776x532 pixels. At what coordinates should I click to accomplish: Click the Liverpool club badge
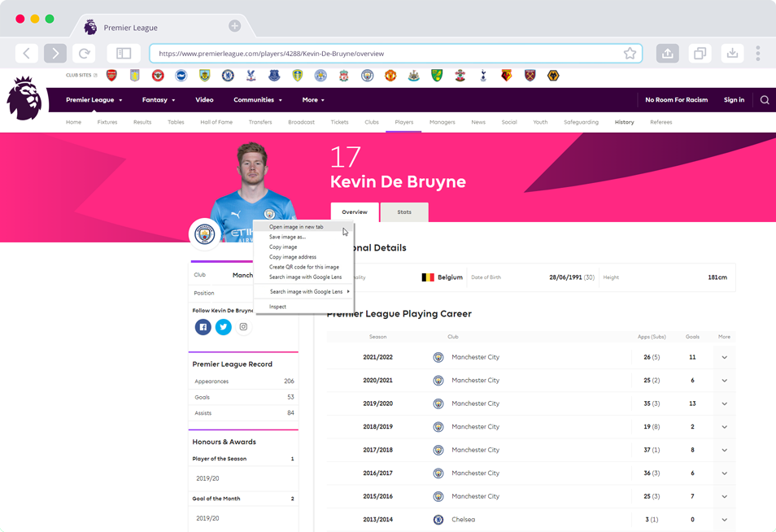(344, 76)
